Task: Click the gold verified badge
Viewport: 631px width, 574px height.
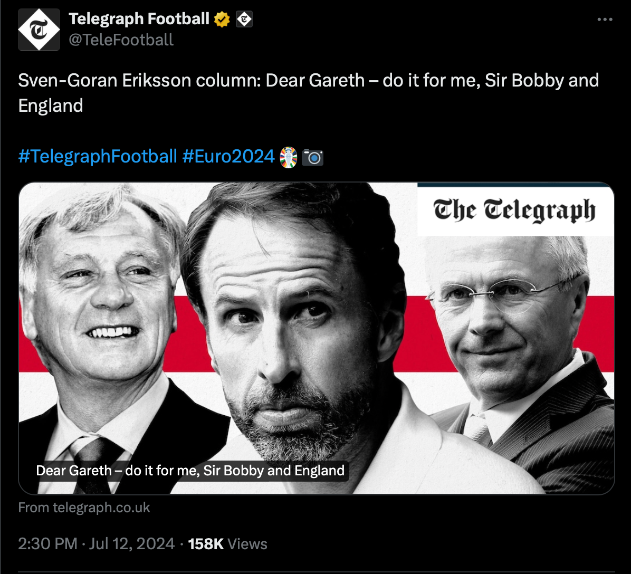Action: coord(223,19)
